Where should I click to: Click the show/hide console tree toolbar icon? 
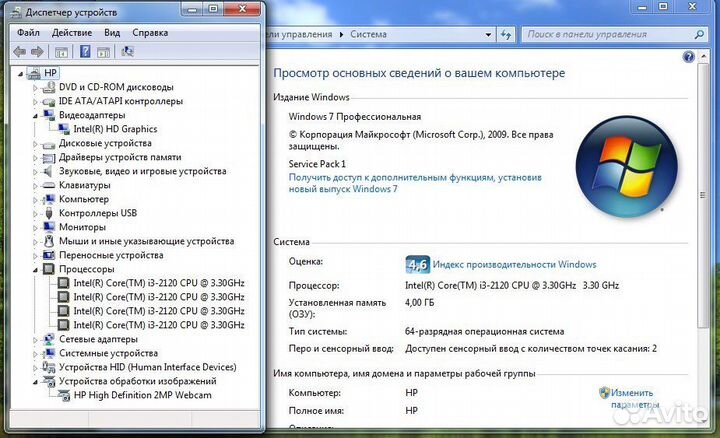[x=61, y=52]
